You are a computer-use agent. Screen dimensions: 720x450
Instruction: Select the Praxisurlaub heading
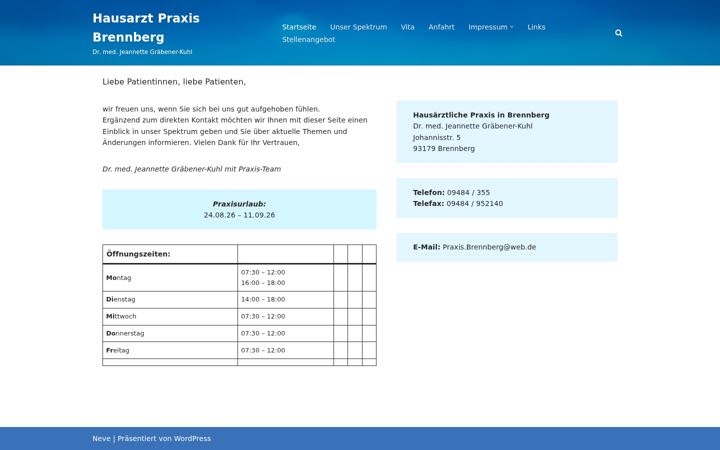click(239, 204)
